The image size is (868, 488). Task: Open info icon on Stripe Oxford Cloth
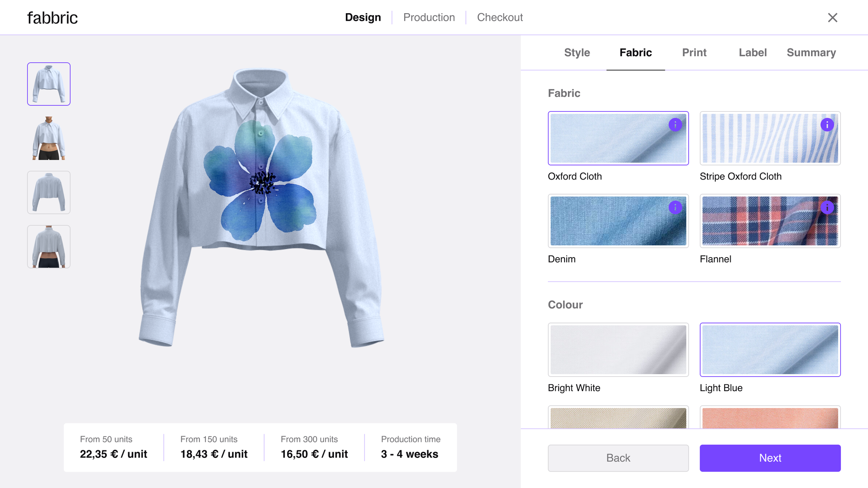pos(827,125)
